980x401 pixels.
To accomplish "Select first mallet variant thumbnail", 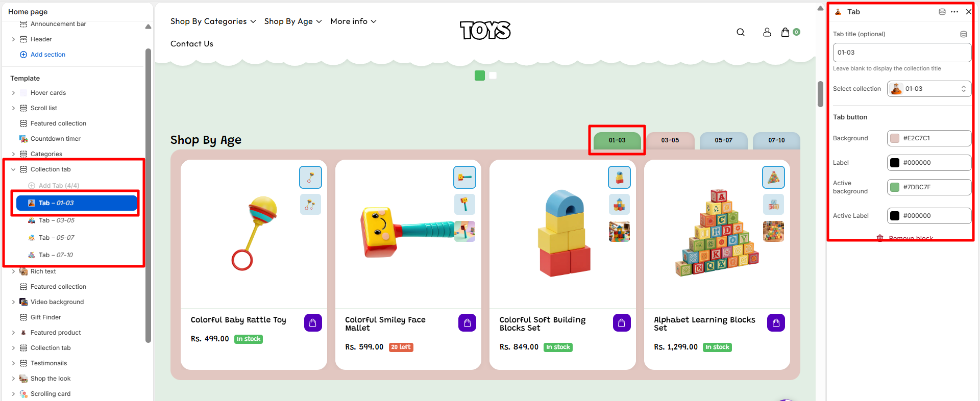I will coord(464,177).
